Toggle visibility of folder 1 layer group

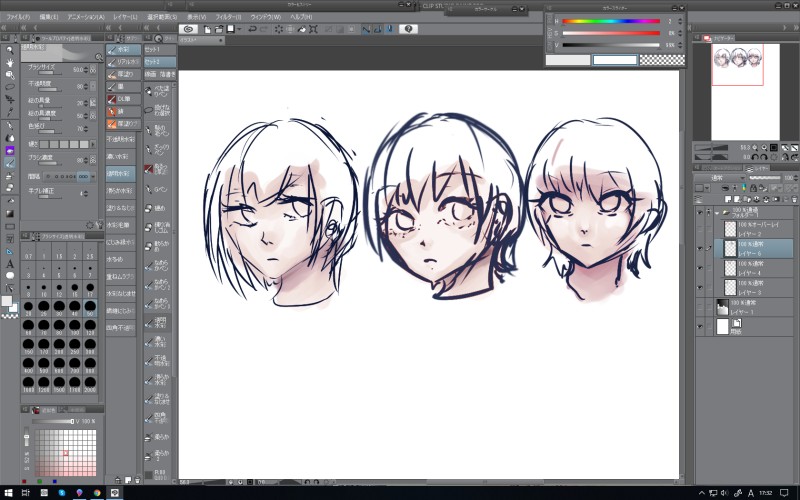(x=700, y=213)
